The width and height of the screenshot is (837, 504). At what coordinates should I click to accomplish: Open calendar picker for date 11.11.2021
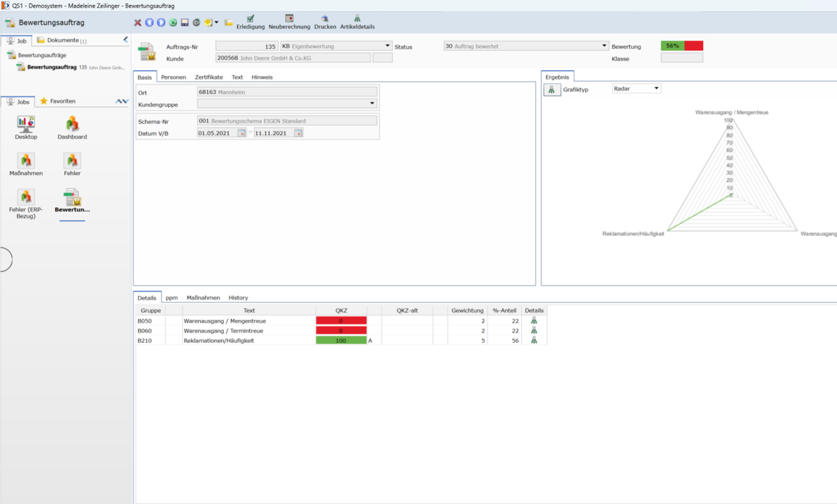[299, 133]
